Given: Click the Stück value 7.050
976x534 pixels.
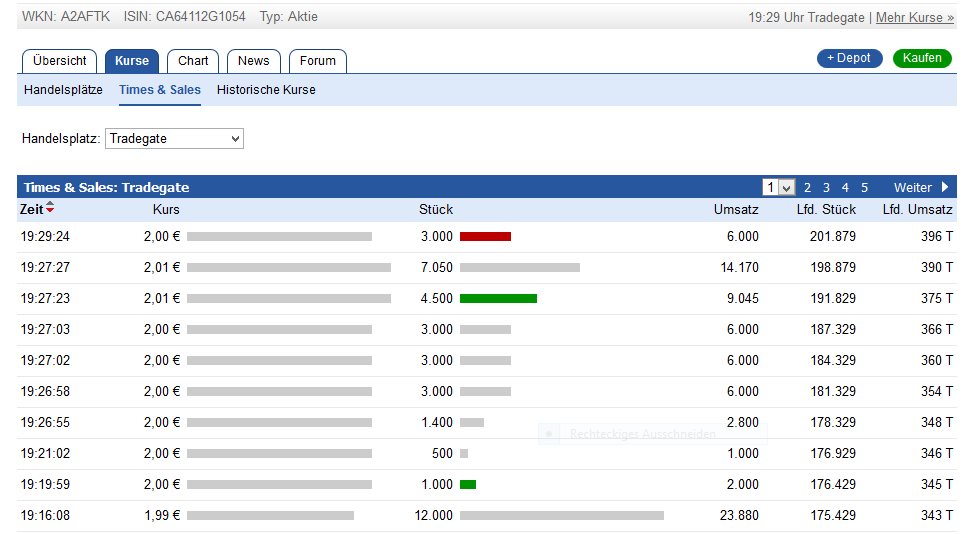Looking at the screenshot, I should point(436,268).
